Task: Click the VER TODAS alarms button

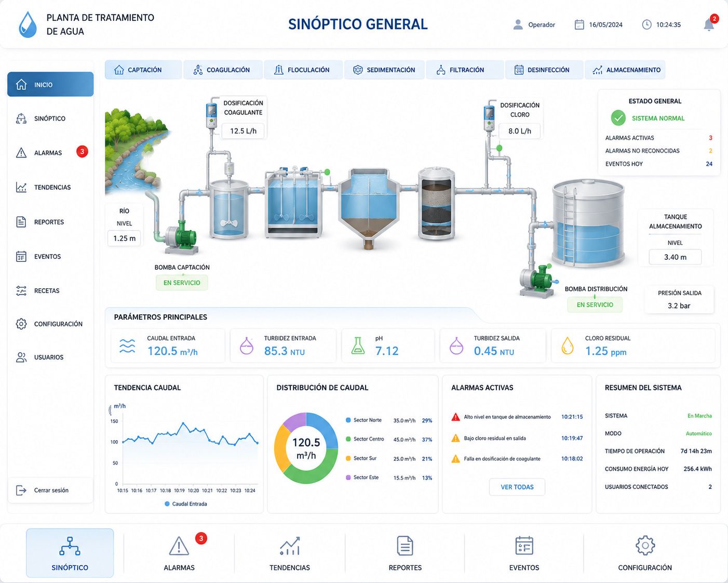Action: [x=517, y=487]
